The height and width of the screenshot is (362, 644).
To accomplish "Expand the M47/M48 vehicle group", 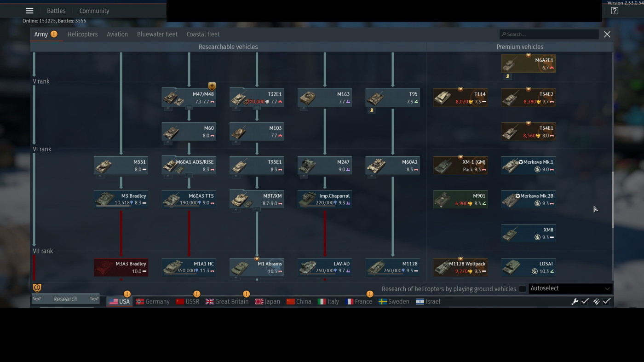I will 189,108.
